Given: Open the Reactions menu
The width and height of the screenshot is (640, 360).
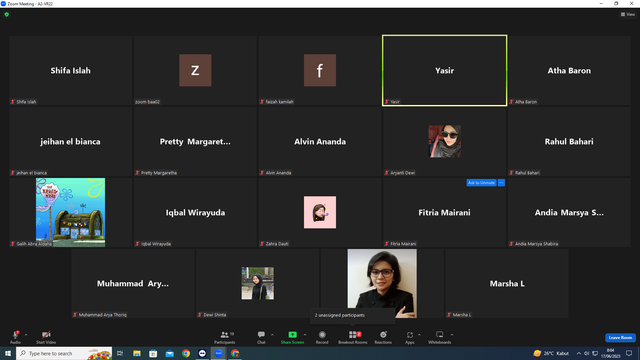Looking at the screenshot, I should (383, 337).
